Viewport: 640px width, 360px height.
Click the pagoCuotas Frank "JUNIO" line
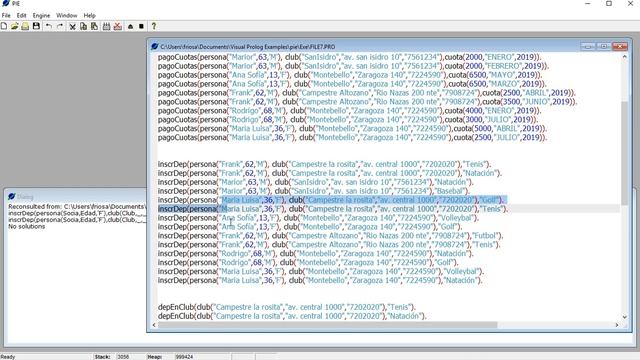coord(368,102)
